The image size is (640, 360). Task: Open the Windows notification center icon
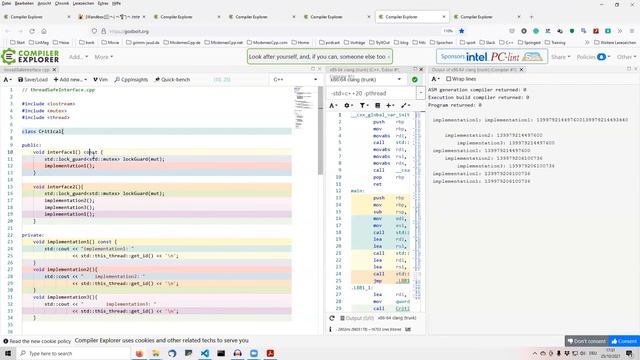[x=629, y=353]
